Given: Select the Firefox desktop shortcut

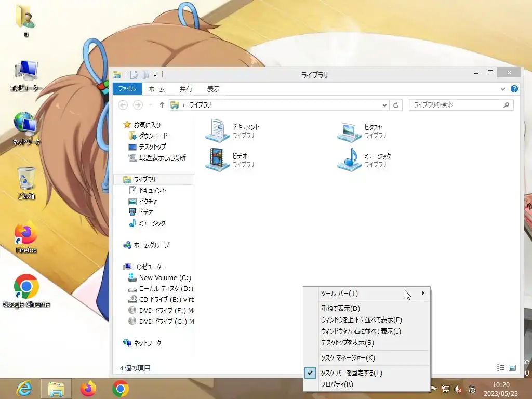Looking at the screenshot, I should coord(26,237).
